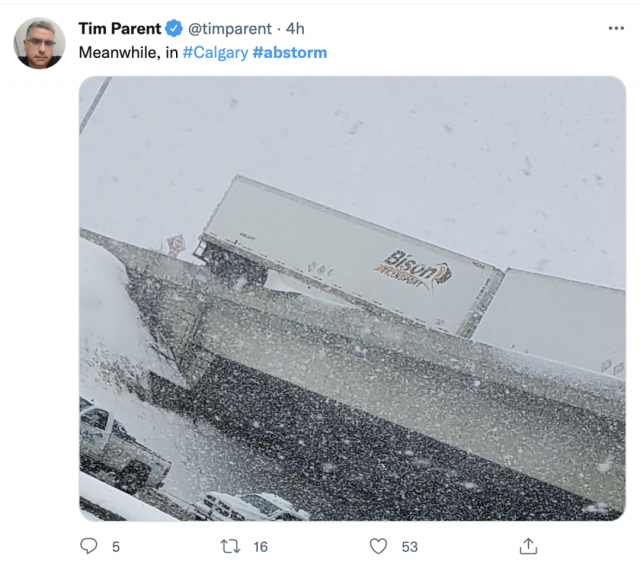
Task: Like the tweet with the heart icon
Action: click(x=378, y=546)
